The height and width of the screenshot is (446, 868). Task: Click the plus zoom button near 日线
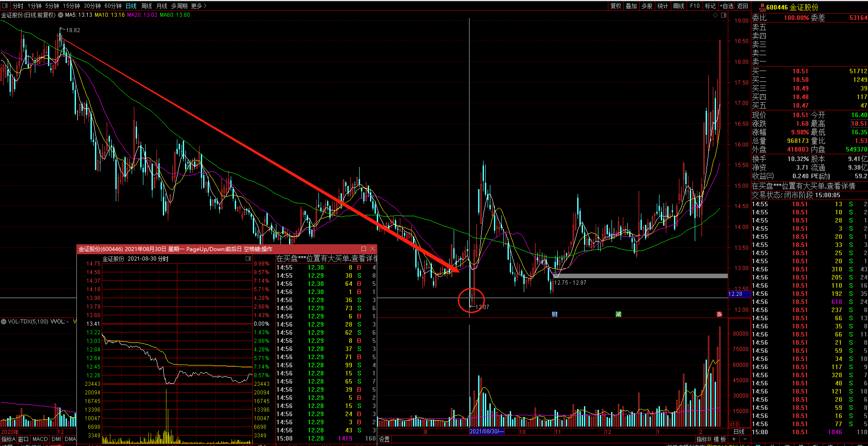click(x=734, y=439)
